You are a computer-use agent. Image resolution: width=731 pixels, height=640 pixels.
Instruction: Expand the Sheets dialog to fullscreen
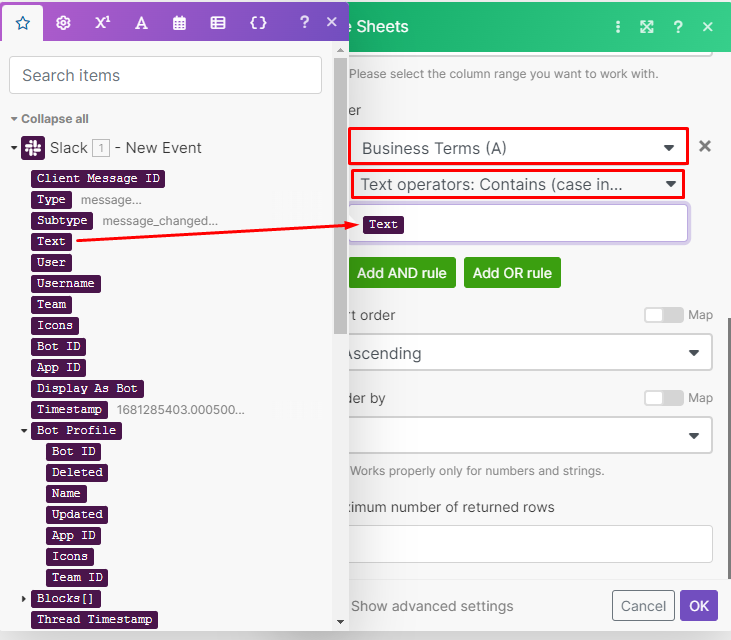[x=647, y=27]
